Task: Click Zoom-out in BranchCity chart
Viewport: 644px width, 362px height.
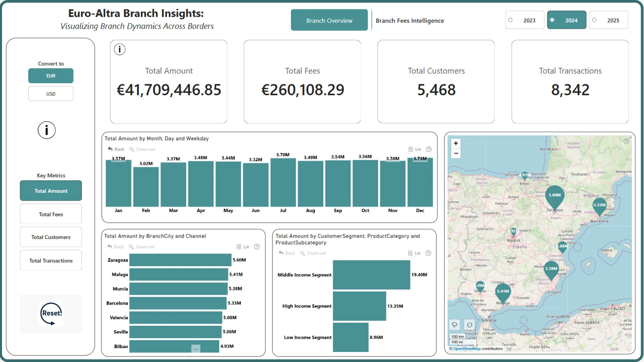Action: pyautogui.click(x=142, y=247)
